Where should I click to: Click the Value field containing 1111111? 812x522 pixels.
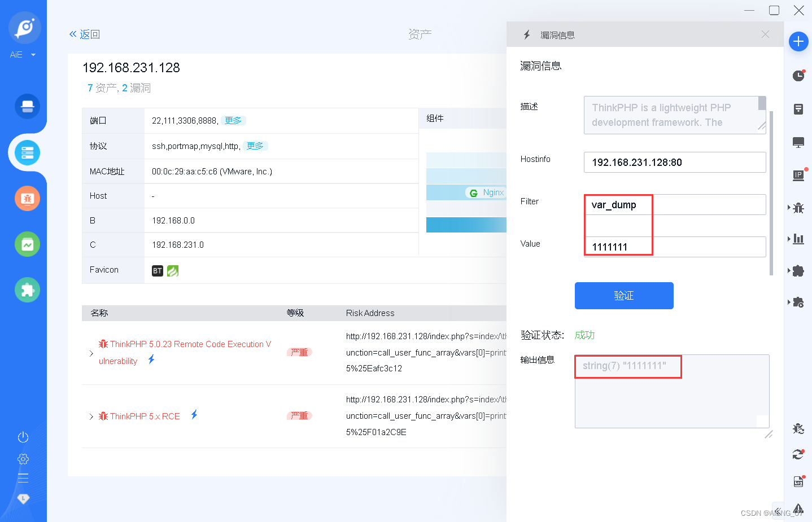point(675,247)
